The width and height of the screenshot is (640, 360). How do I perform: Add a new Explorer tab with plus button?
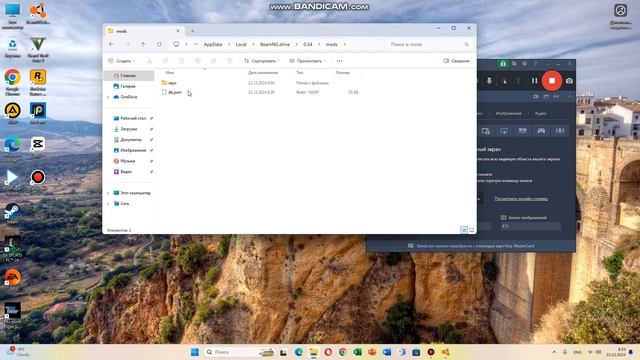193,31
